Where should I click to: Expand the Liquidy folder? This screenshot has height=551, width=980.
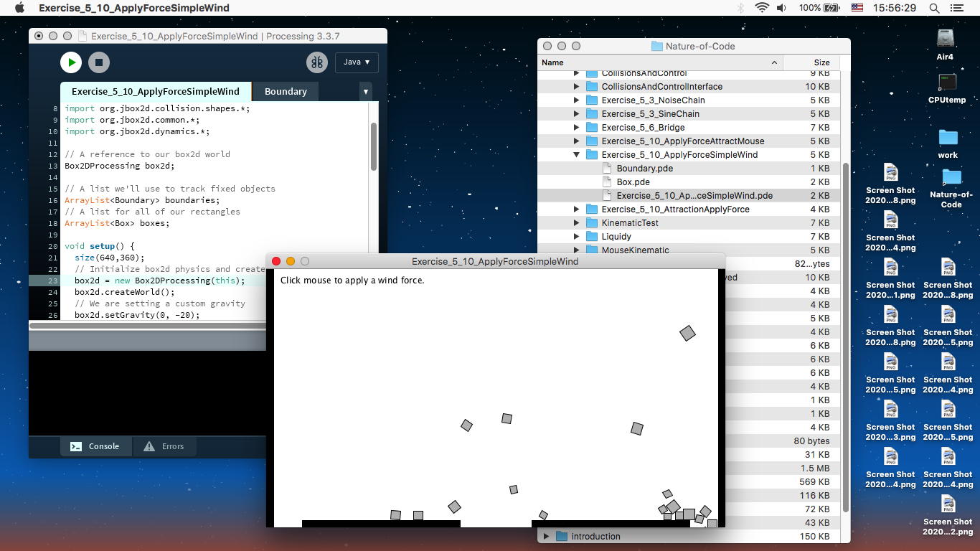coord(576,237)
